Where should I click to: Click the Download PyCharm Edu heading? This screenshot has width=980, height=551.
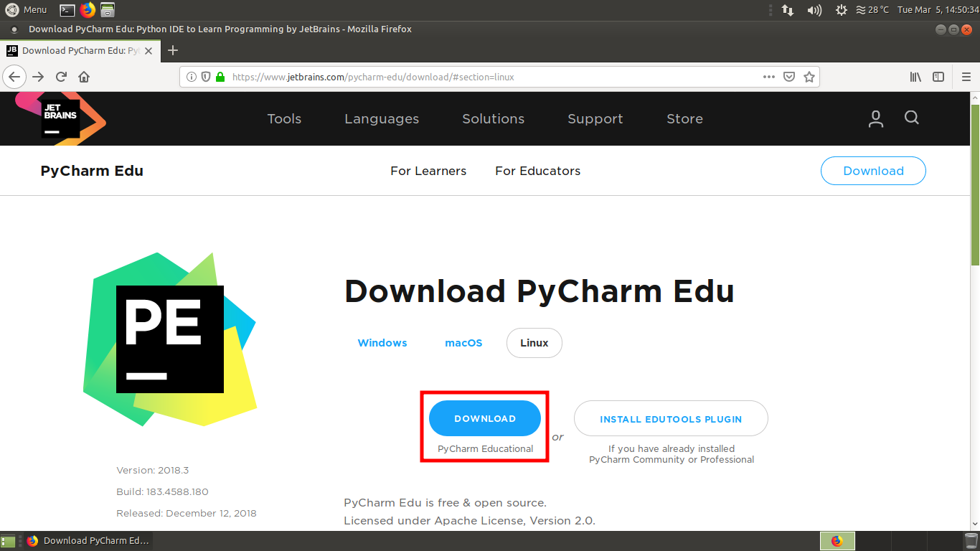pos(540,291)
